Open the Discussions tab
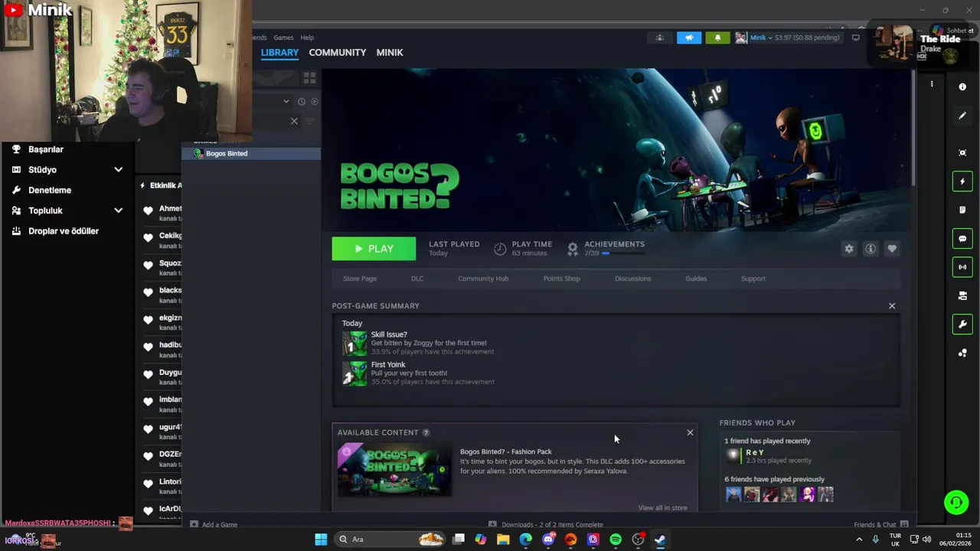Viewport: 980px width, 551px height. coord(633,279)
